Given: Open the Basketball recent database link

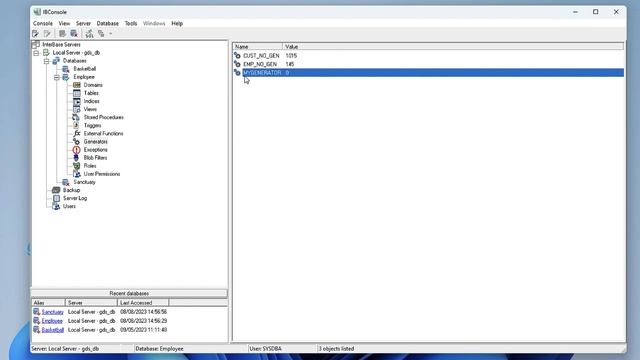Looking at the screenshot, I should click(x=53, y=330).
